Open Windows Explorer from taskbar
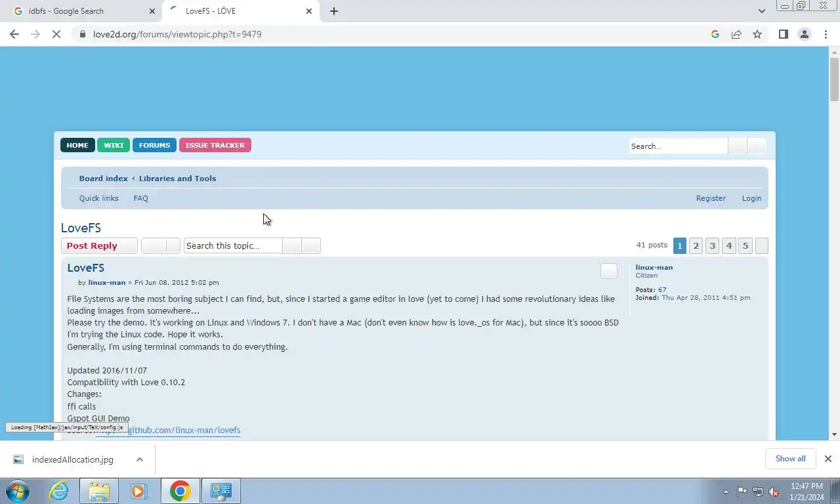This screenshot has height=504, width=840. point(99,491)
